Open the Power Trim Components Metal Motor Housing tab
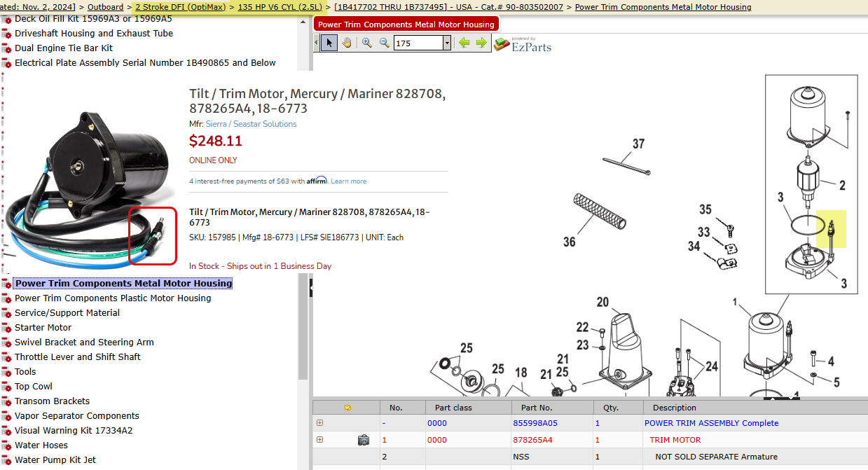The width and height of the screenshot is (868, 470). (406, 24)
